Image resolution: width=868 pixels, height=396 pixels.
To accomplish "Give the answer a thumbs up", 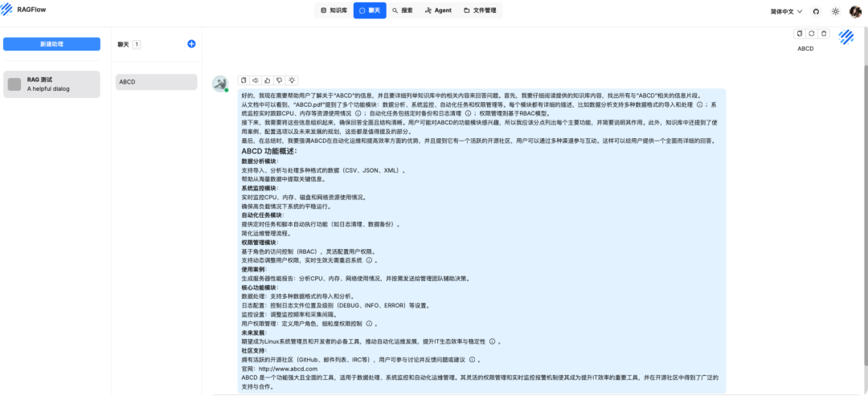I will point(268,80).
